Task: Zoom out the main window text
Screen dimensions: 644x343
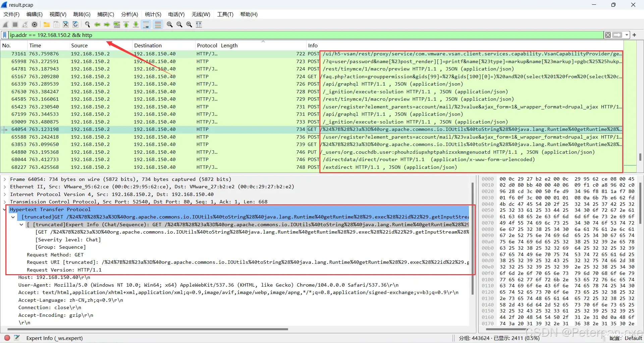Action: 179,24
